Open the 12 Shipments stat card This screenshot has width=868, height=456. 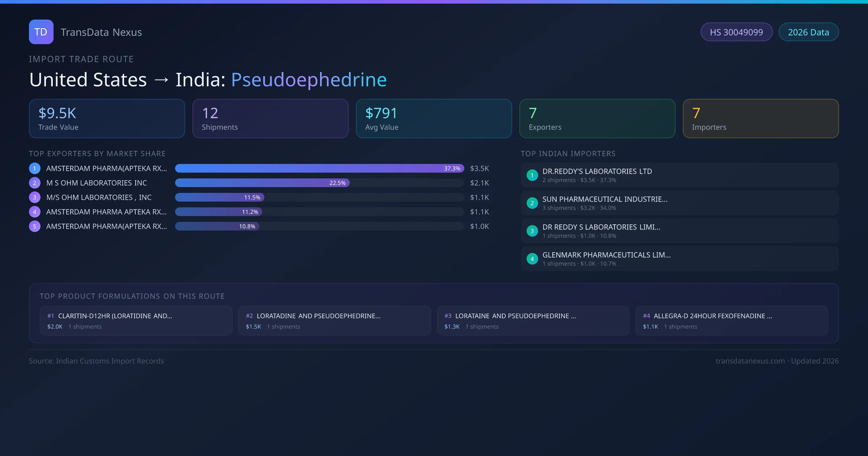tap(270, 118)
